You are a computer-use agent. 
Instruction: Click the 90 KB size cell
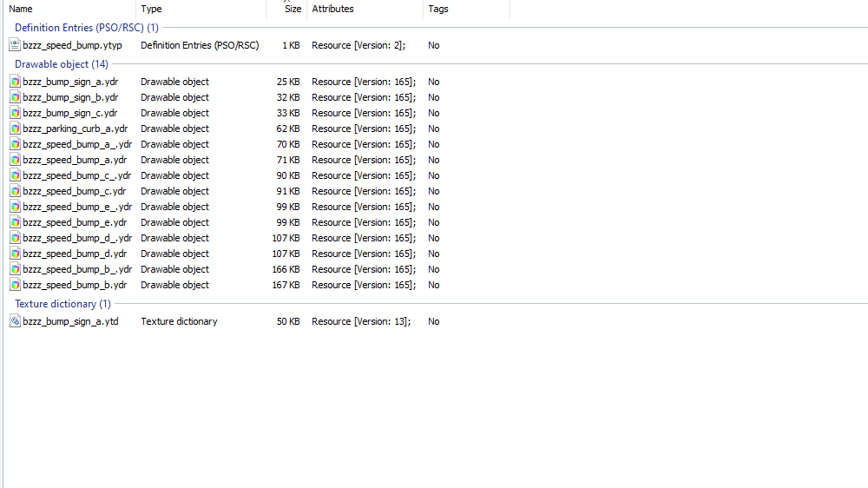(288, 175)
